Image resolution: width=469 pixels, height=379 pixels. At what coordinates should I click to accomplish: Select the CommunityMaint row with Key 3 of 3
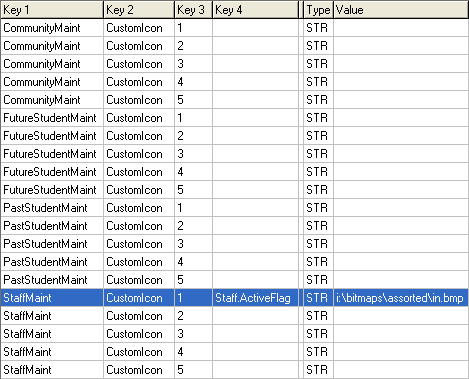click(x=234, y=64)
